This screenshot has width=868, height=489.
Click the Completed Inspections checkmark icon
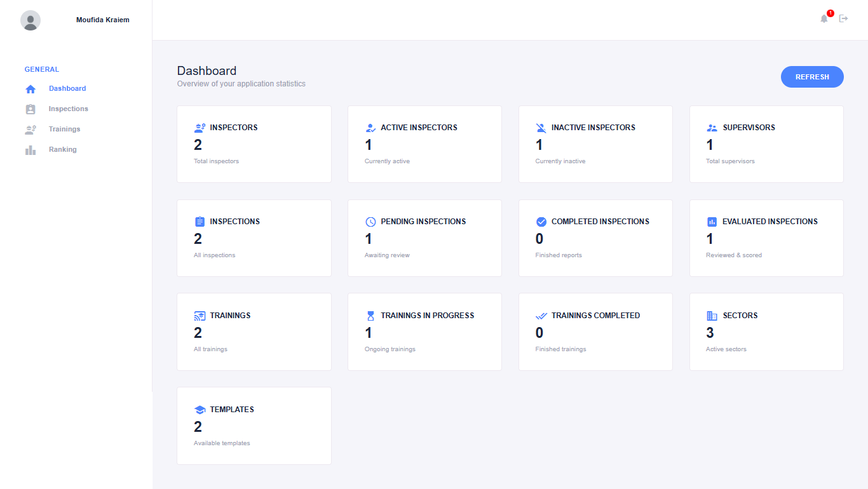[541, 221]
